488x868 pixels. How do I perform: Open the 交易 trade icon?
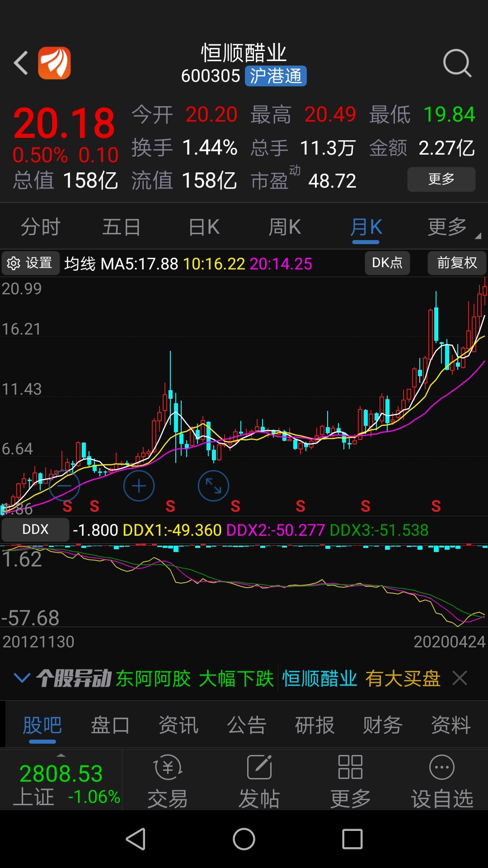(168, 781)
